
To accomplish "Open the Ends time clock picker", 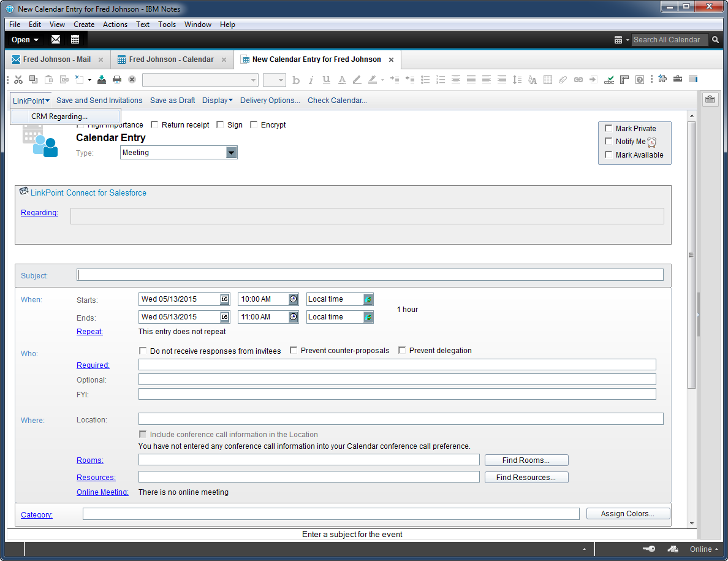I will 294,317.
